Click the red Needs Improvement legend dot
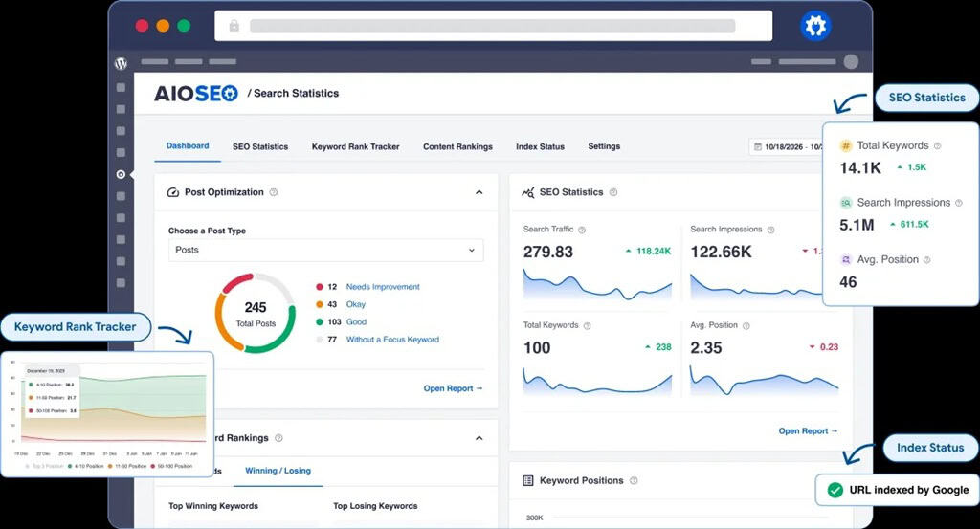This screenshot has width=980, height=529. 320,287
